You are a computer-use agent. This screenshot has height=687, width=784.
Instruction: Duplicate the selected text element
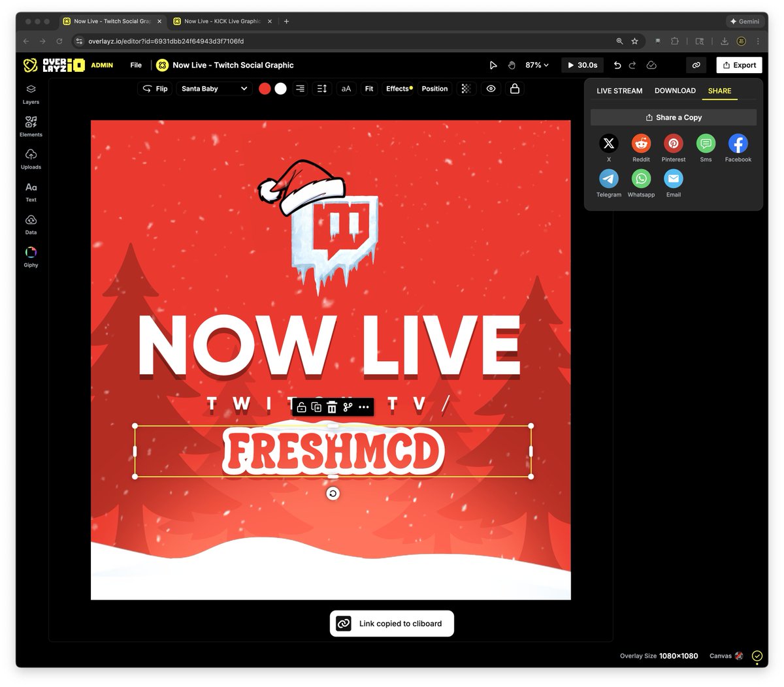click(317, 407)
